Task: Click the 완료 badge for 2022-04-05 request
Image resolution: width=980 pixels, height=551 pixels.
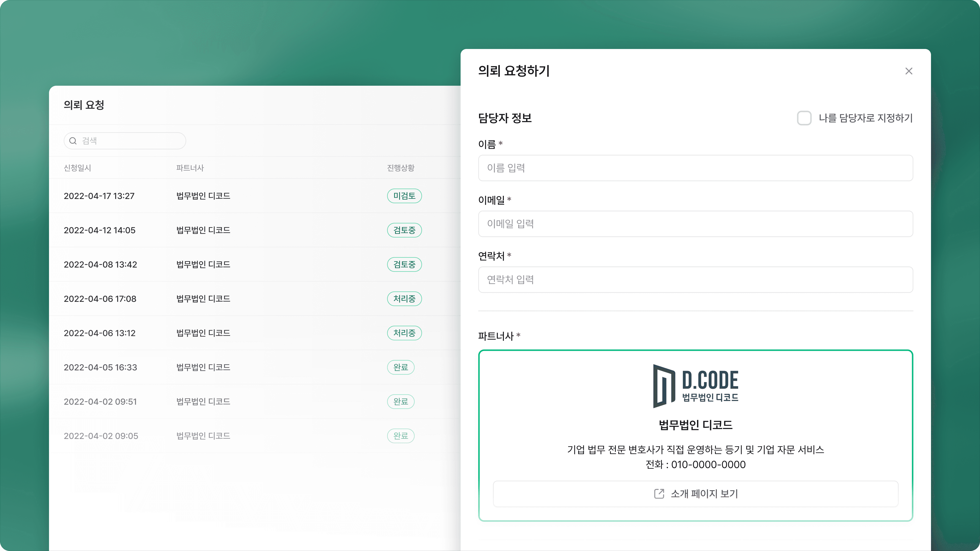Action: 401,367
